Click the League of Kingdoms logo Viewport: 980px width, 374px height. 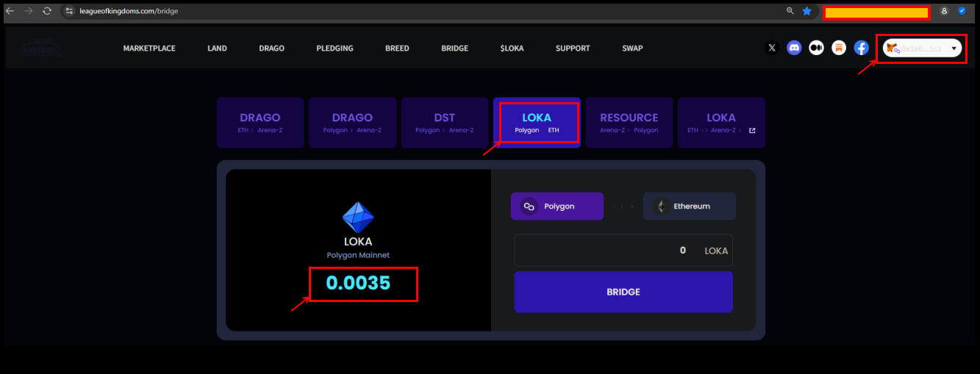tap(41, 48)
